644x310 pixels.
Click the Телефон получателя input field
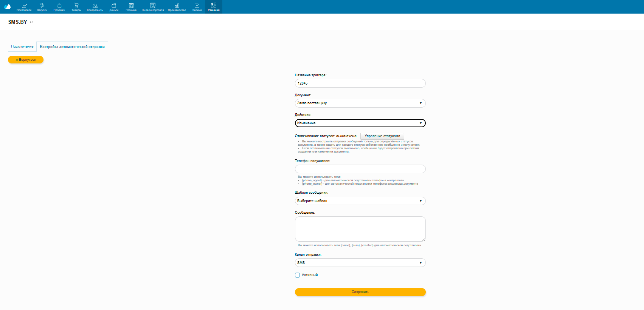coord(360,169)
